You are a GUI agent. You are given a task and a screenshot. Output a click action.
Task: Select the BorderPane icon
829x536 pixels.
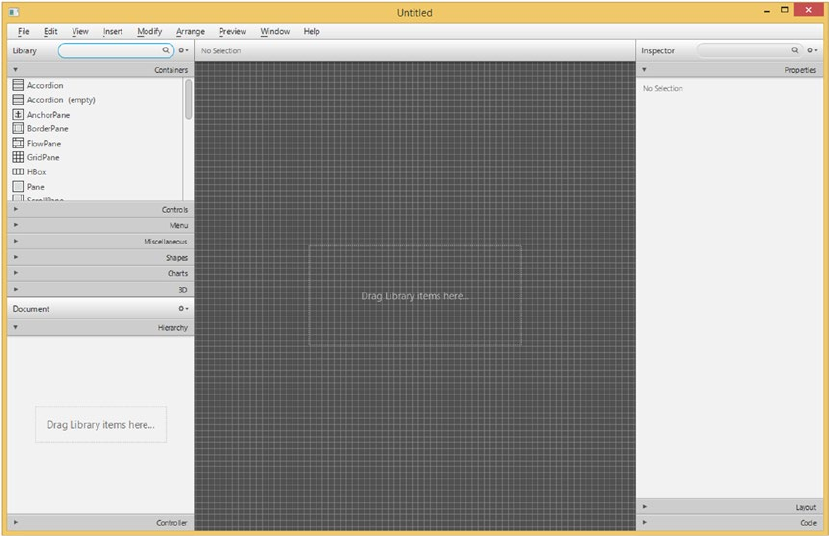18,128
